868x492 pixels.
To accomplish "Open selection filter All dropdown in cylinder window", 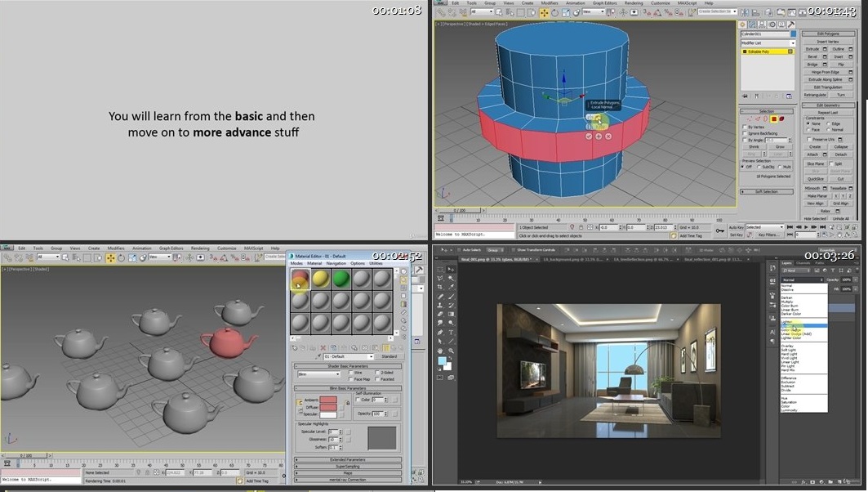I will tap(482, 11).
